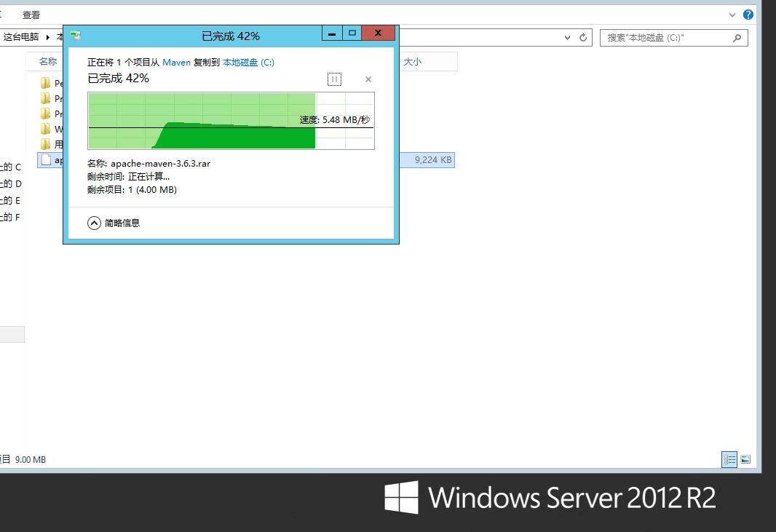Open the Maven source folder link
Screen dimensions: 776x532
[x=176, y=63]
